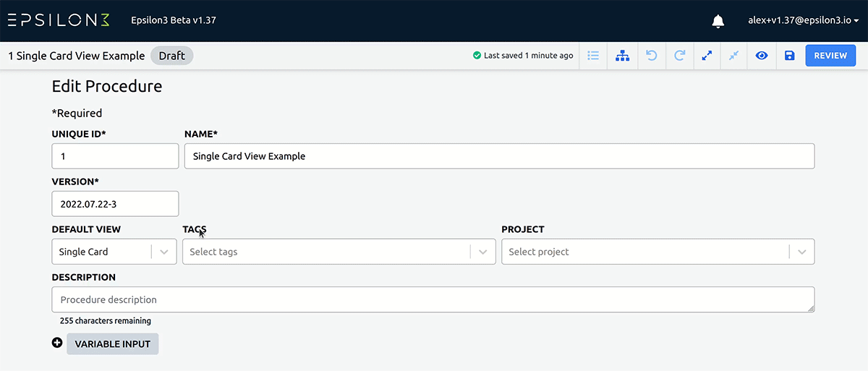The width and height of the screenshot is (868, 371).
Task: Open the Default View Single Card dropdown
Action: [x=114, y=252]
